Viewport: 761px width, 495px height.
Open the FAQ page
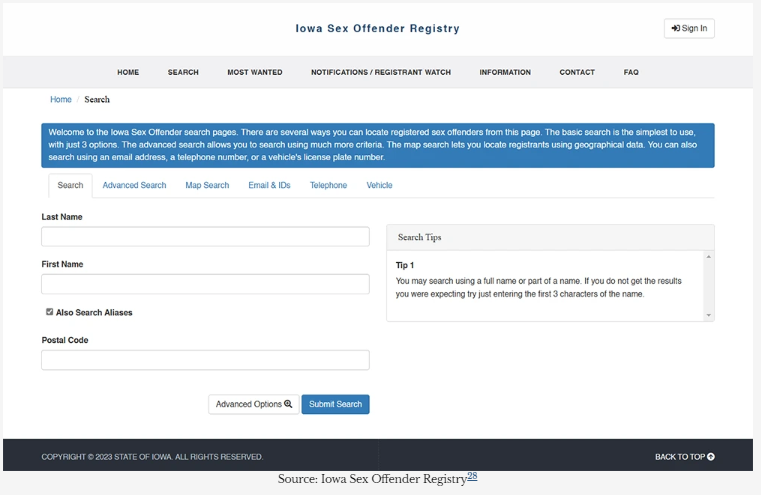[631, 72]
